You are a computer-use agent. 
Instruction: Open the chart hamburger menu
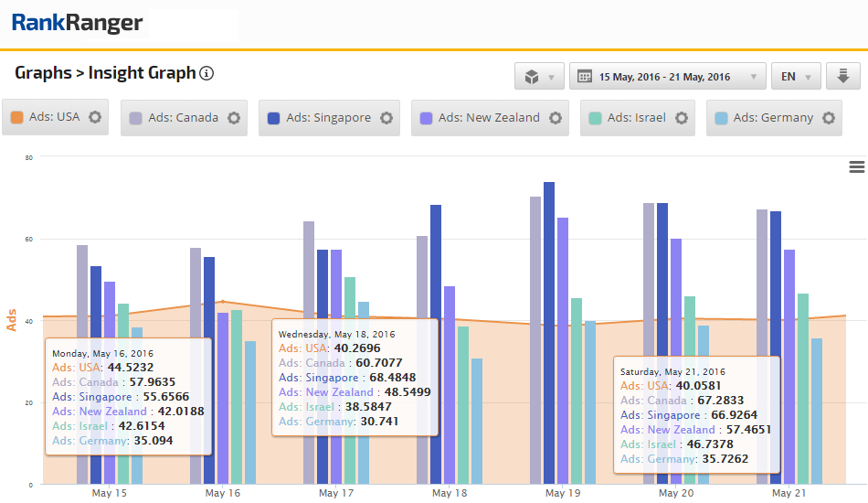856,166
